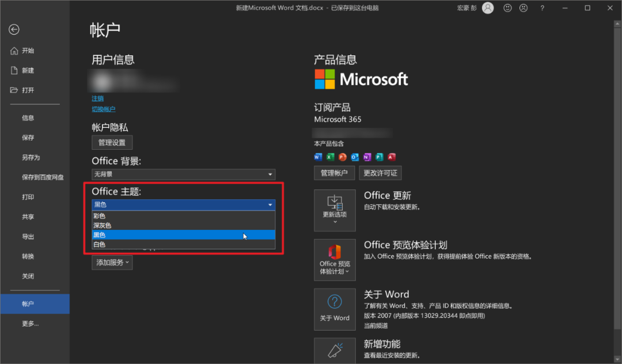Image resolution: width=622 pixels, height=364 pixels.
Task: Click the Outlook app icon
Action: click(355, 157)
